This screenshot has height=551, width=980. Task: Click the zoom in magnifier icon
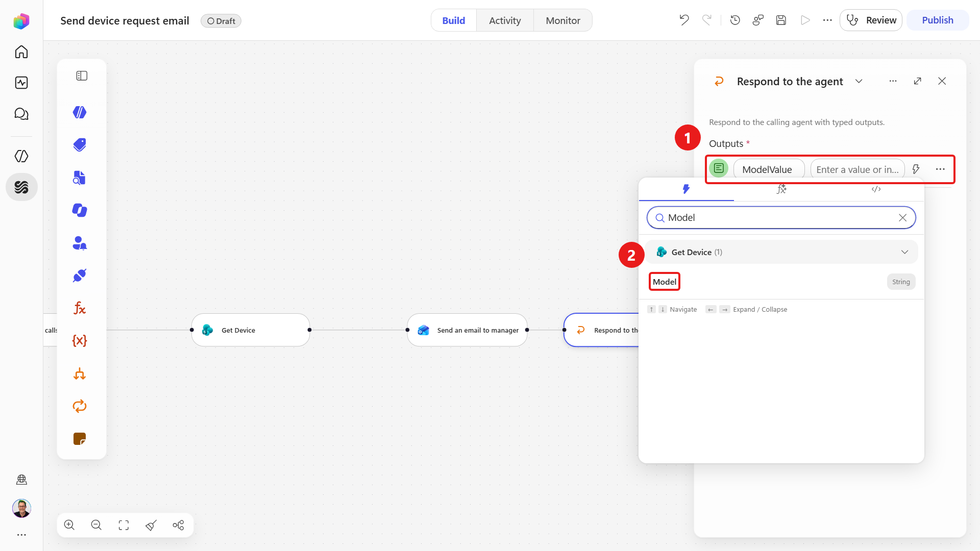pyautogui.click(x=69, y=525)
